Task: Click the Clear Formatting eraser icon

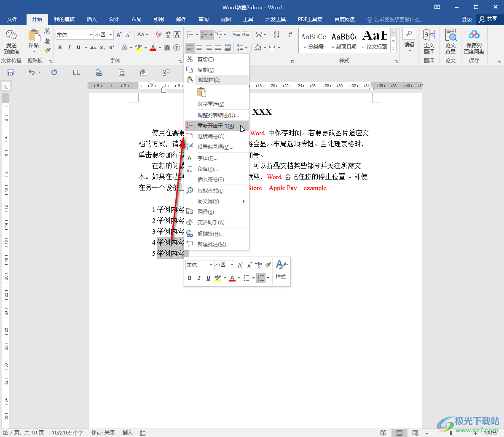Action: coord(158,35)
